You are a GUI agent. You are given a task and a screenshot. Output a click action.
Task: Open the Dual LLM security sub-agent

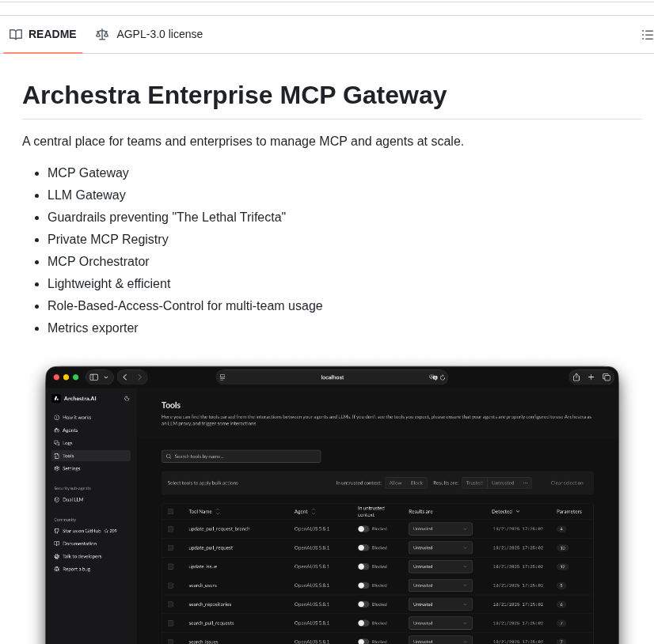[x=73, y=500]
